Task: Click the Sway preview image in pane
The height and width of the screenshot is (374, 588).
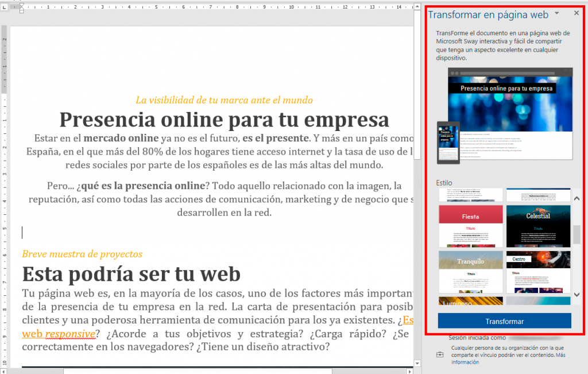Action: click(x=505, y=116)
